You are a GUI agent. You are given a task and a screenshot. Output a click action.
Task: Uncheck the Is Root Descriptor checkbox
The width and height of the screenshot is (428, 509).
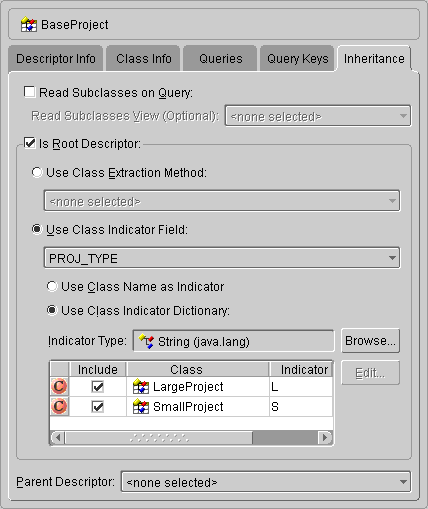point(29,143)
